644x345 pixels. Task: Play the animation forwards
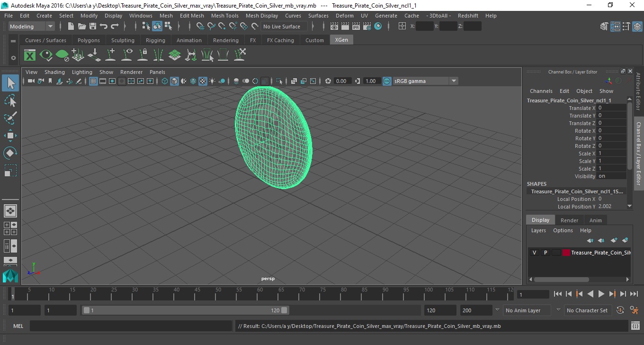601,294
